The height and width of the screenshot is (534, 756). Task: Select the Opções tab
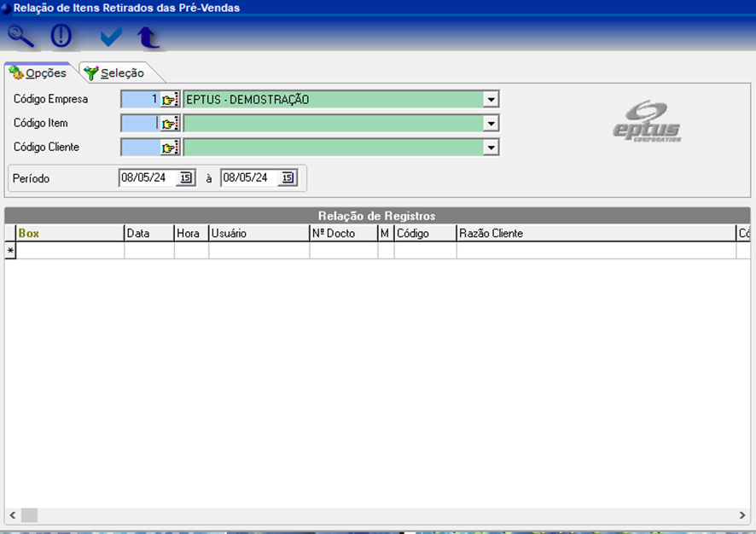38,73
